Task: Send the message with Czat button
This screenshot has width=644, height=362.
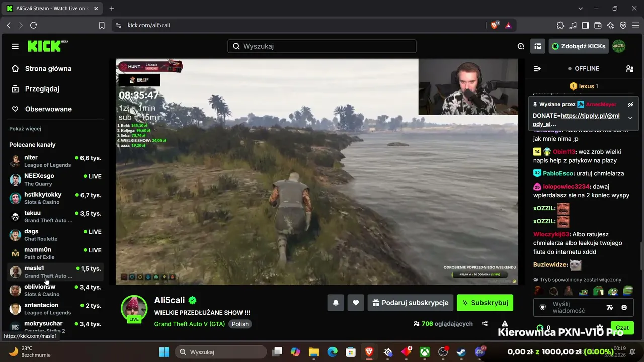Action: tap(622, 328)
